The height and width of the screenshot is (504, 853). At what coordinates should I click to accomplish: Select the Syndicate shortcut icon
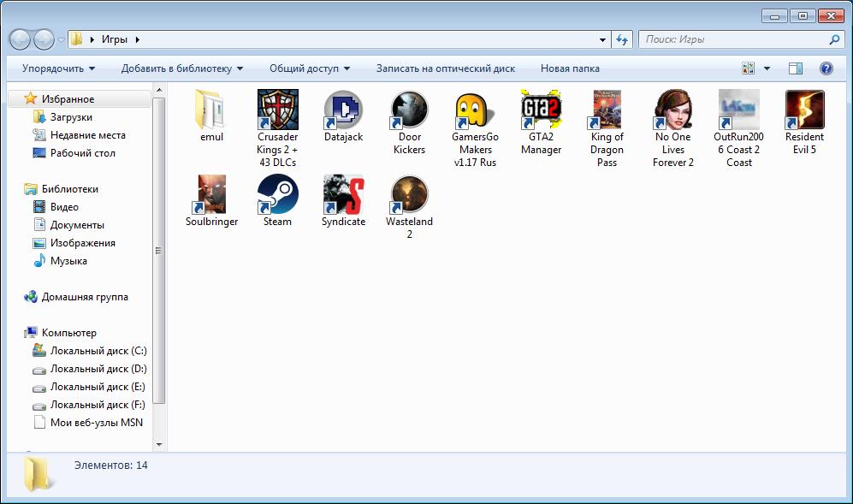point(343,194)
